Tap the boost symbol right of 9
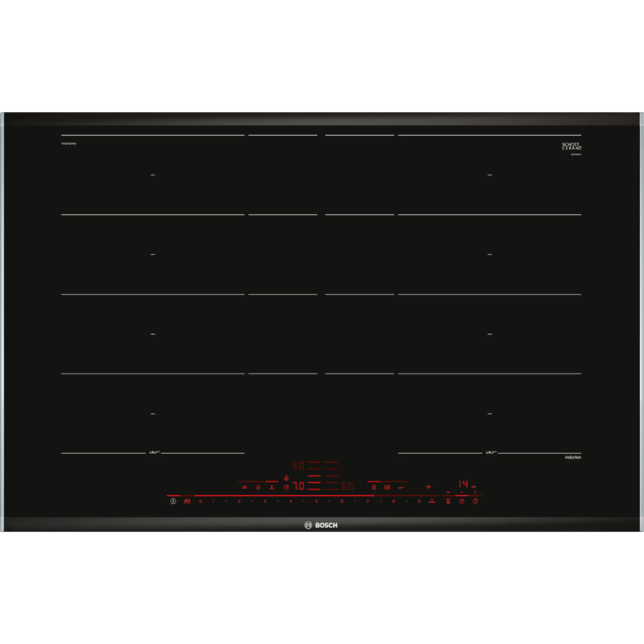 (432, 502)
